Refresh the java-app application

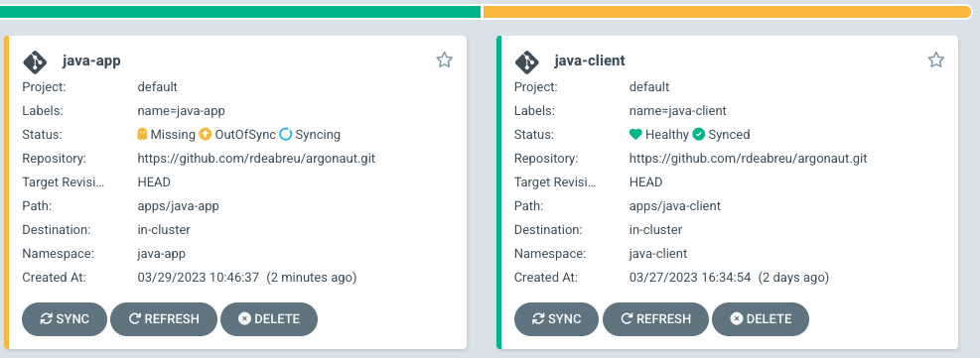pyautogui.click(x=164, y=318)
